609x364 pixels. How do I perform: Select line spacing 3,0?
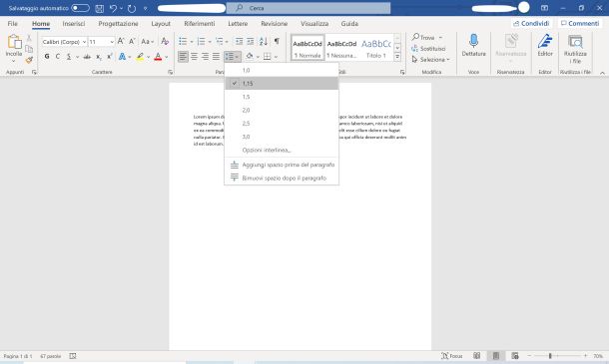(282, 137)
